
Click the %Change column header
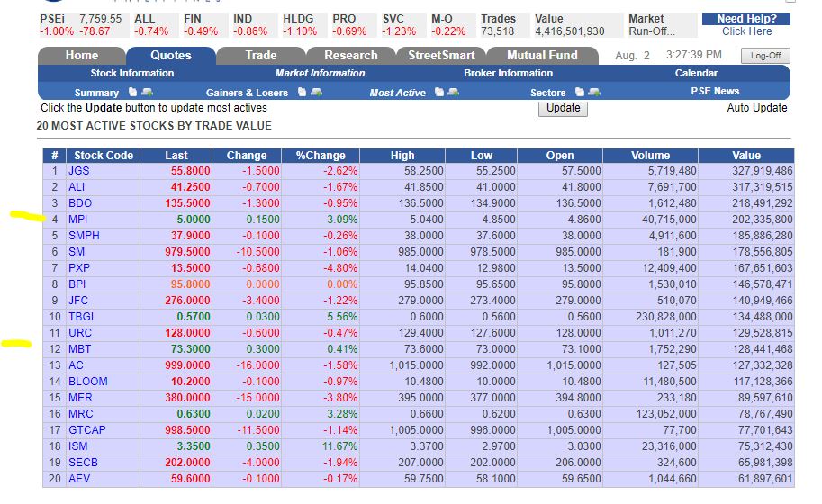(321, 156)
